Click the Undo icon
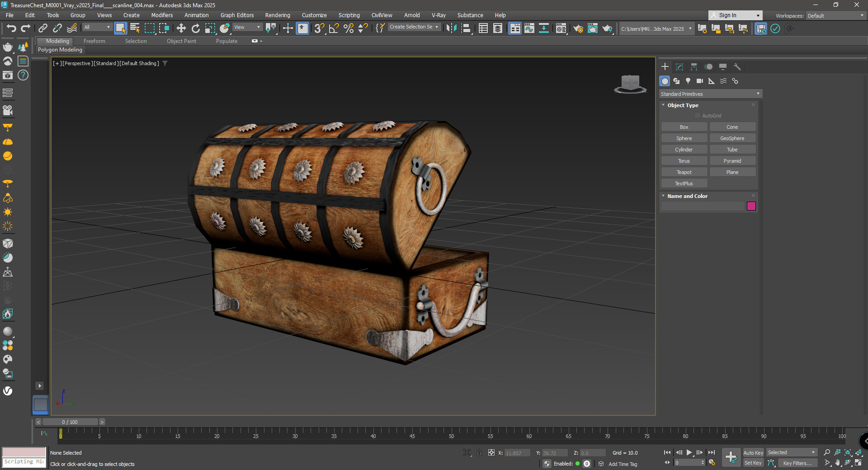868x470 pixels. pos(12,28)
